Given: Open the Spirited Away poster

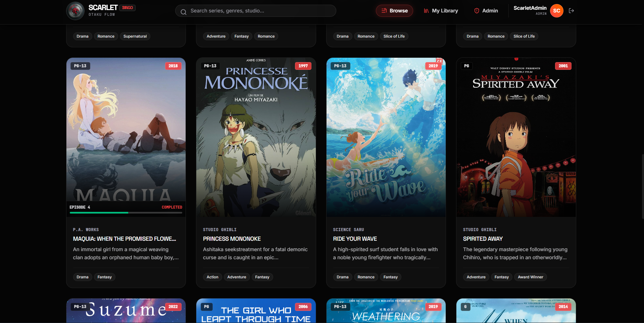Looking at the screenshot, I should click(x=516, y=137).
